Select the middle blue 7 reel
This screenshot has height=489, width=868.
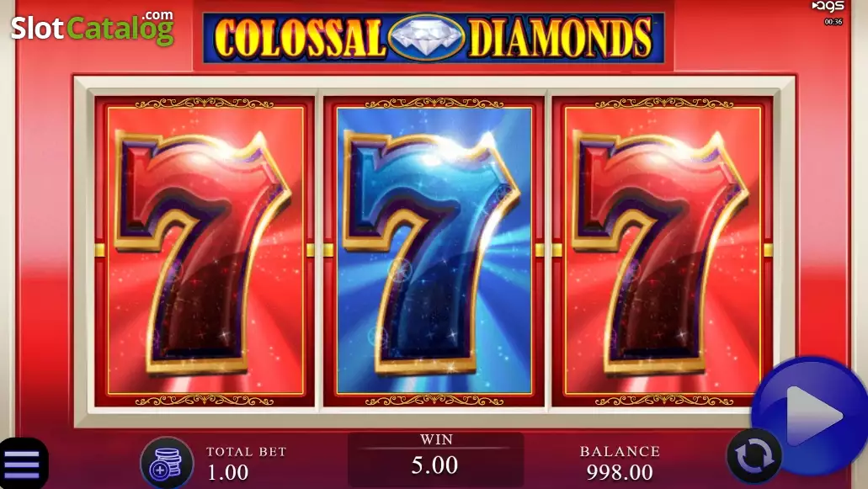click(434, 252)
